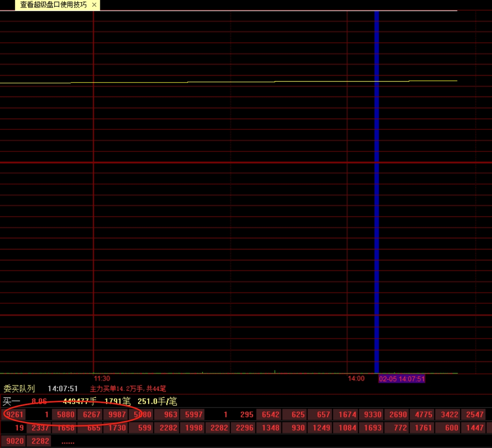Click the blue vertical cursor bar in chart
The height and width of the screenshot is (448, 492).
(x=377, y=191)
